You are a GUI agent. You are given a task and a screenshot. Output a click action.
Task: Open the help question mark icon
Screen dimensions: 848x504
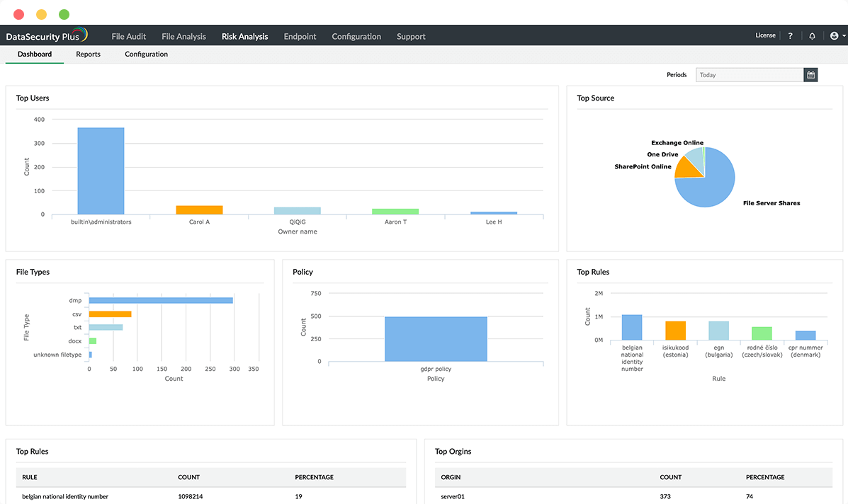coord(790,35)
